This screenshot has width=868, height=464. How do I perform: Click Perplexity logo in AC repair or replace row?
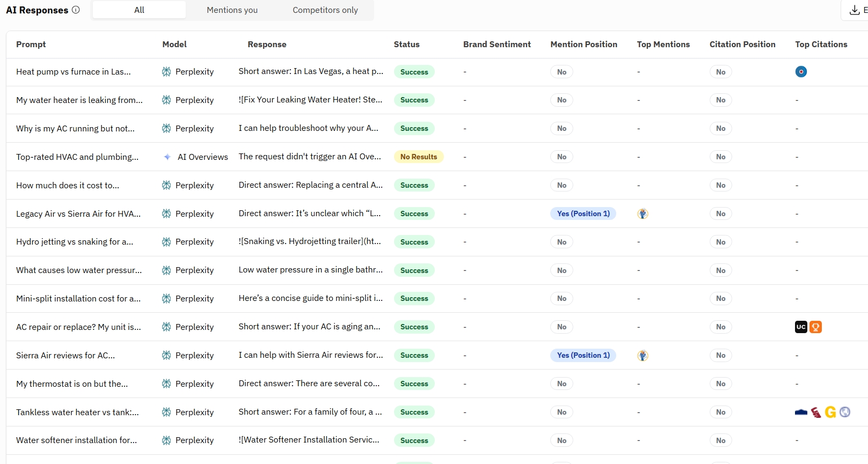coord(166,327)
